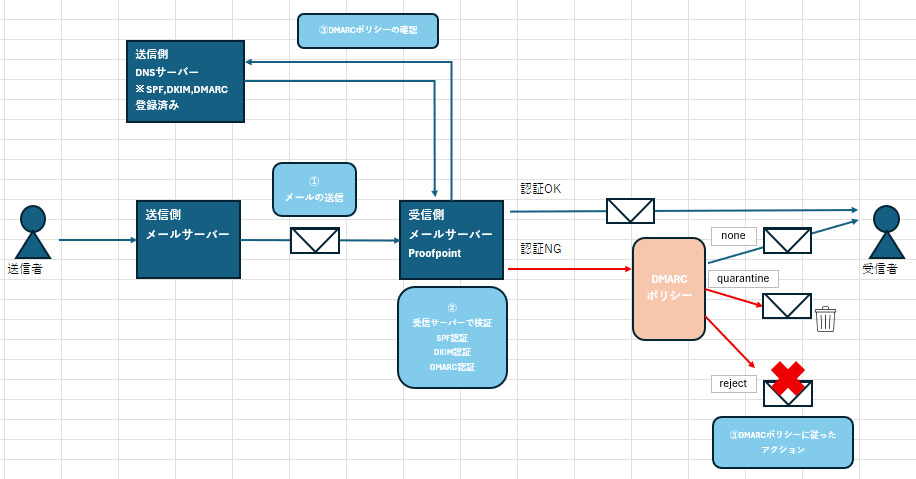This screenshot has height=479, width=916.
Task: Select the reject label box
Action: (733, 383)
